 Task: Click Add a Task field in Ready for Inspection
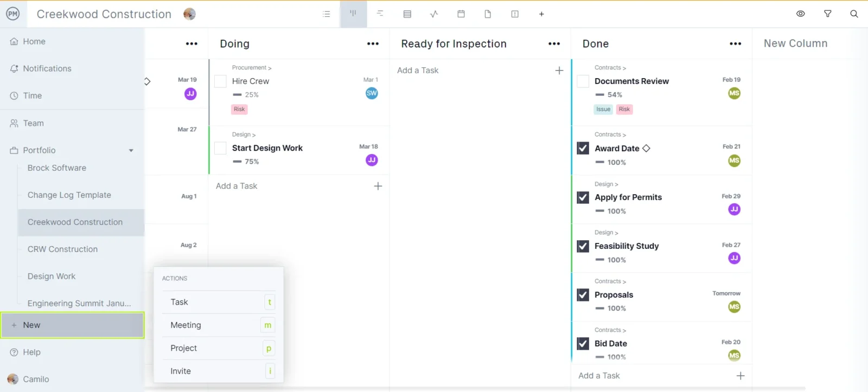pyautogui.click(x=418, y=70)
